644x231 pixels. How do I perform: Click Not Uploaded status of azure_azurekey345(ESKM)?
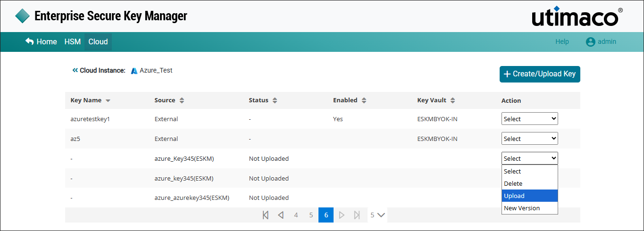[269, 198]
